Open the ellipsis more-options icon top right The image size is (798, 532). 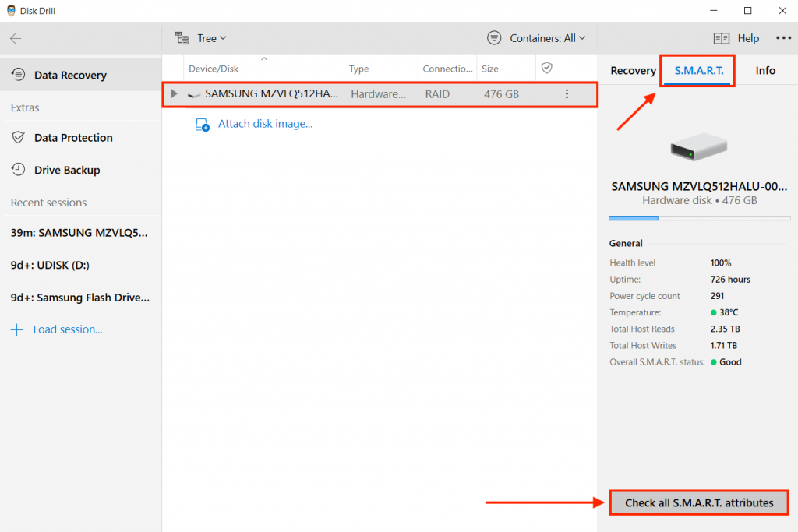pyautogui.click(x=782, y=37)
